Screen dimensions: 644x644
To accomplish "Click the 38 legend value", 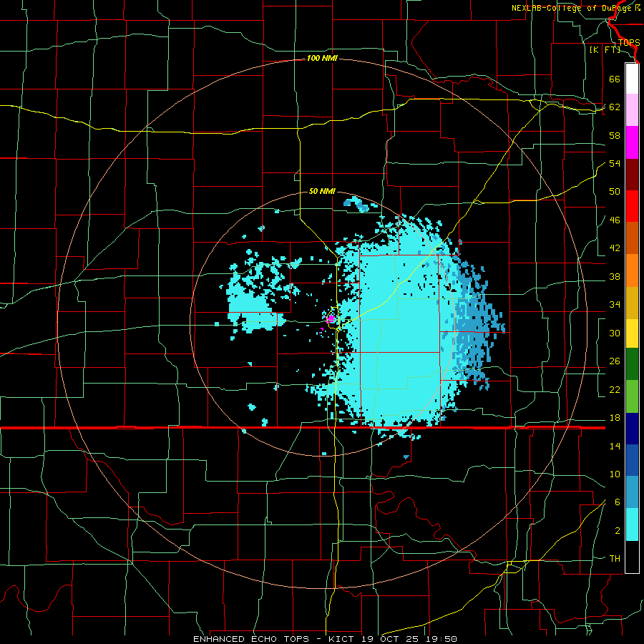I will click(615, 276).
